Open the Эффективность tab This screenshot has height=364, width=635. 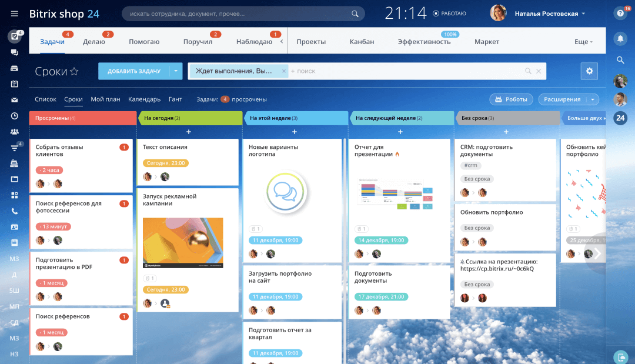point(424,42)
